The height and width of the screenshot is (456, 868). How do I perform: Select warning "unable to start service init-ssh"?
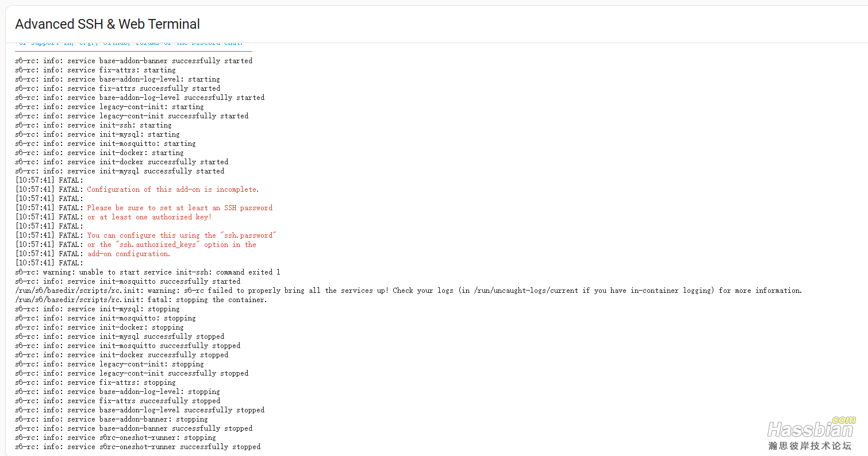(148, 272)
